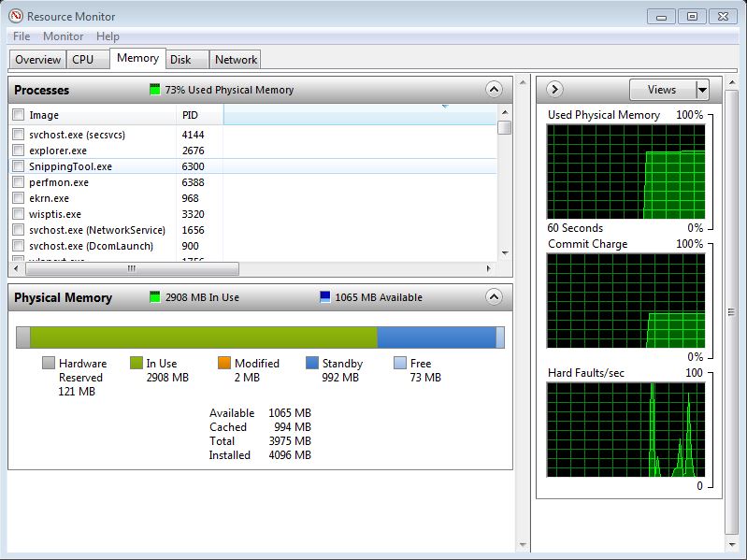Click the horizontal scrollbar thumb in process list
The width and height of the screenshot is (747, 560).
[132, 268]
